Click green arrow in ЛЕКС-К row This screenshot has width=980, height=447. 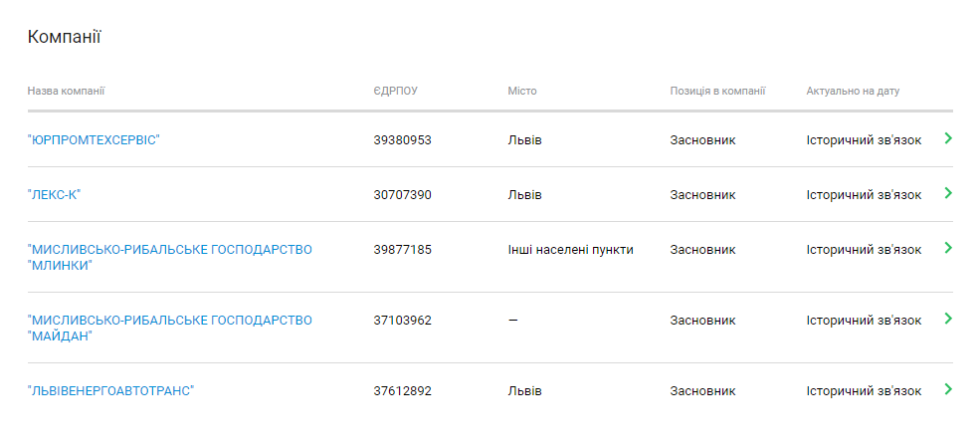pyautogui.click(x=948, y=193)
